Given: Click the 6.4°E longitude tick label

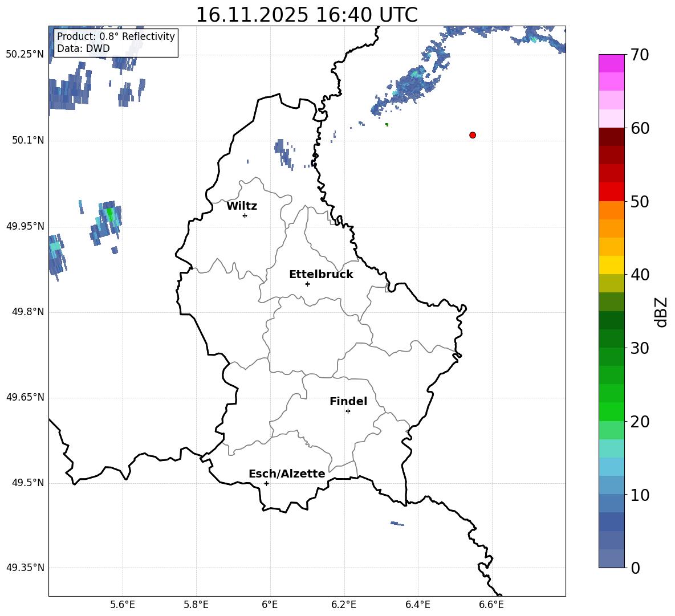Looking at the screenshot, I should coord(418,605).
